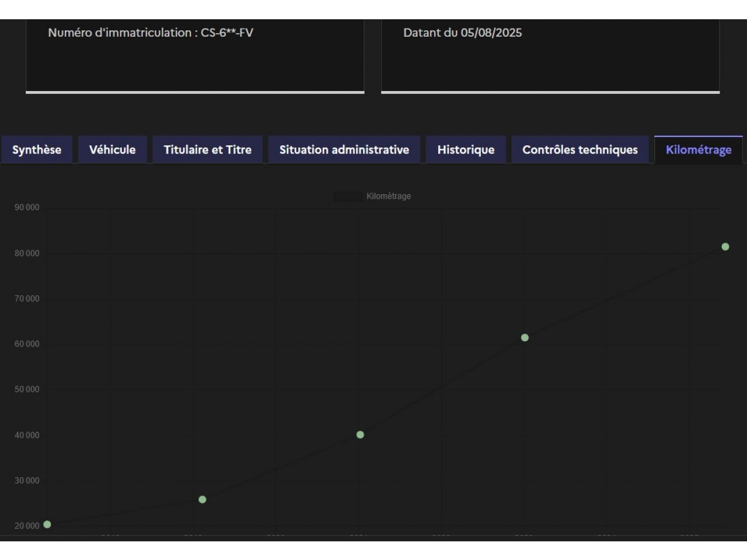Click the active Kilométrage tab
The image size is (747, 560).
[x=698, y=150]
